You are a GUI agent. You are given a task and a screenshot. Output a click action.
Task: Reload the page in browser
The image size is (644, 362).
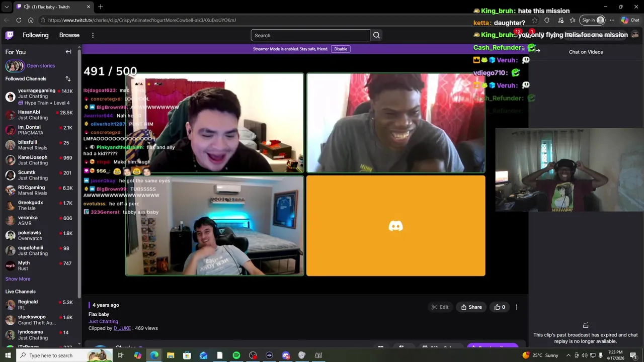(x=19, y=20)
